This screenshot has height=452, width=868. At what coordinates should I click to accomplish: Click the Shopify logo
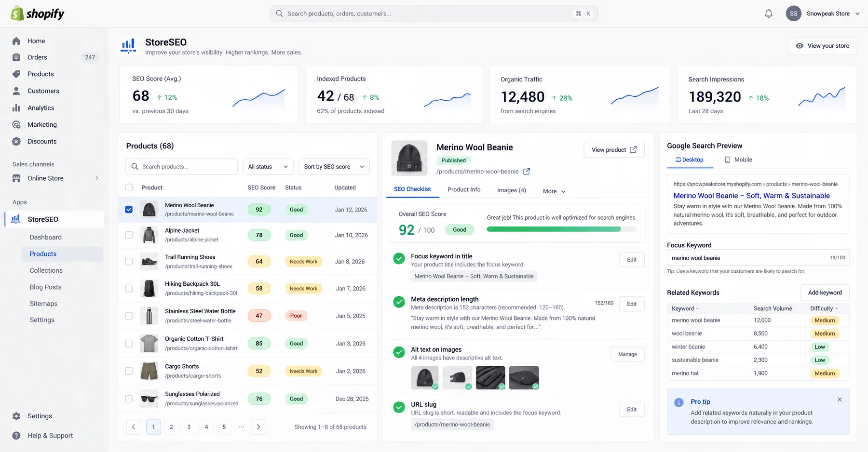pyautogui.click(x=38, y=13)
